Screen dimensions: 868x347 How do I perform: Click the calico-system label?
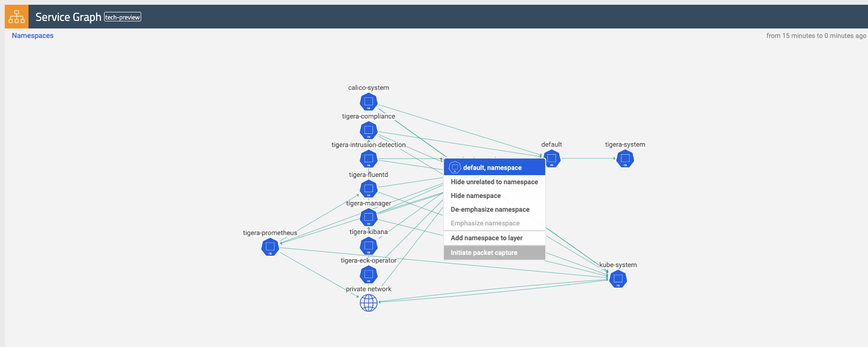point(368,88)
